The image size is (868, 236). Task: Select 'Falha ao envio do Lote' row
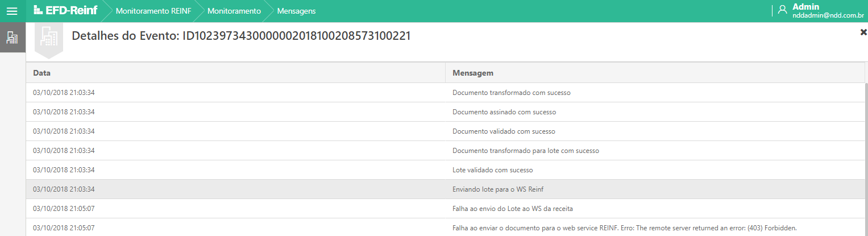tap(516, 209)
